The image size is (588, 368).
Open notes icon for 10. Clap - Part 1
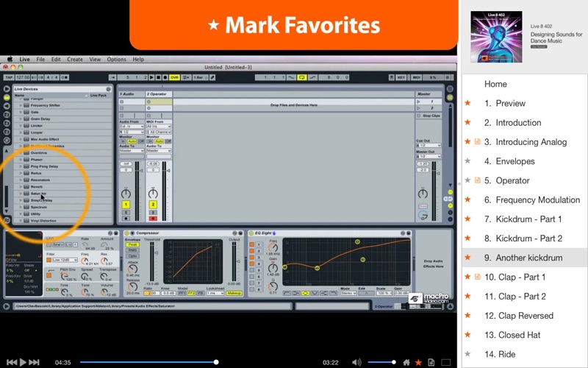(477, 277)
